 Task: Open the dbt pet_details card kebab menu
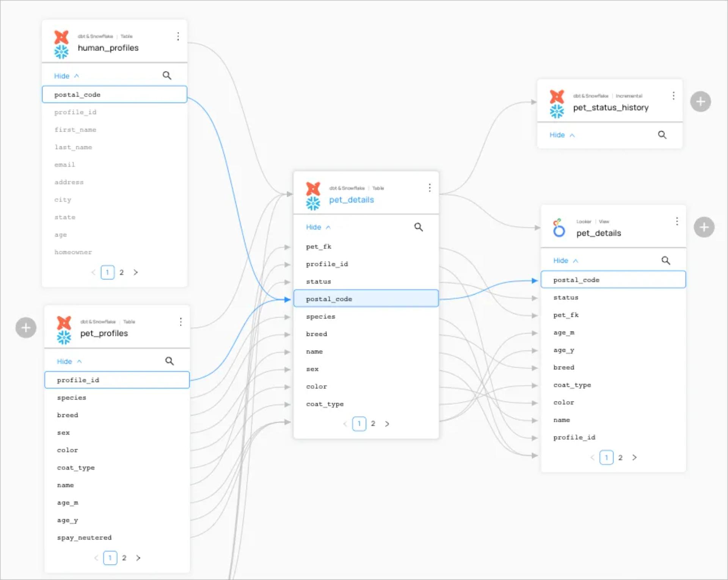(x=429, y=188)
